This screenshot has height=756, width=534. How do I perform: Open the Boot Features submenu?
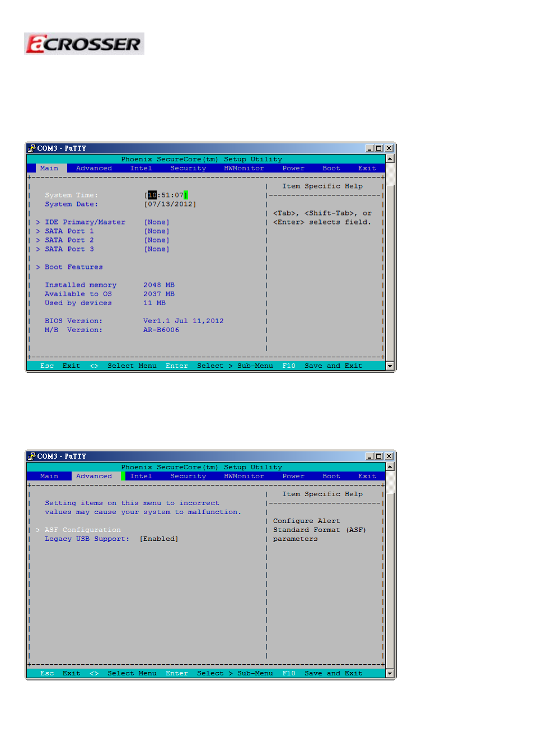pyautogui.click(x=69, y=267)
